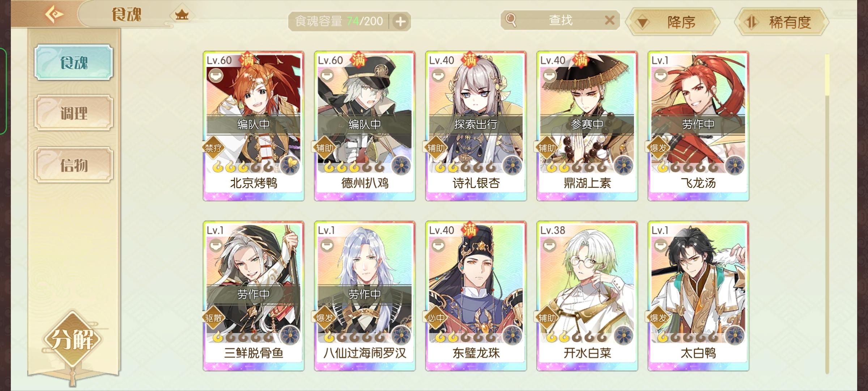Click the 必中 badge on 东璧龙珠

click(x=436, y=318)
